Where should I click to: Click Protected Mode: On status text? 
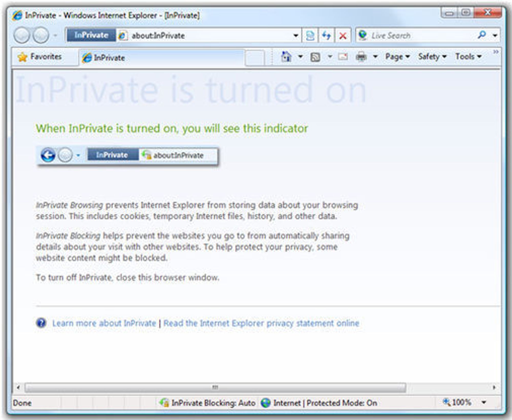point(342,403)
